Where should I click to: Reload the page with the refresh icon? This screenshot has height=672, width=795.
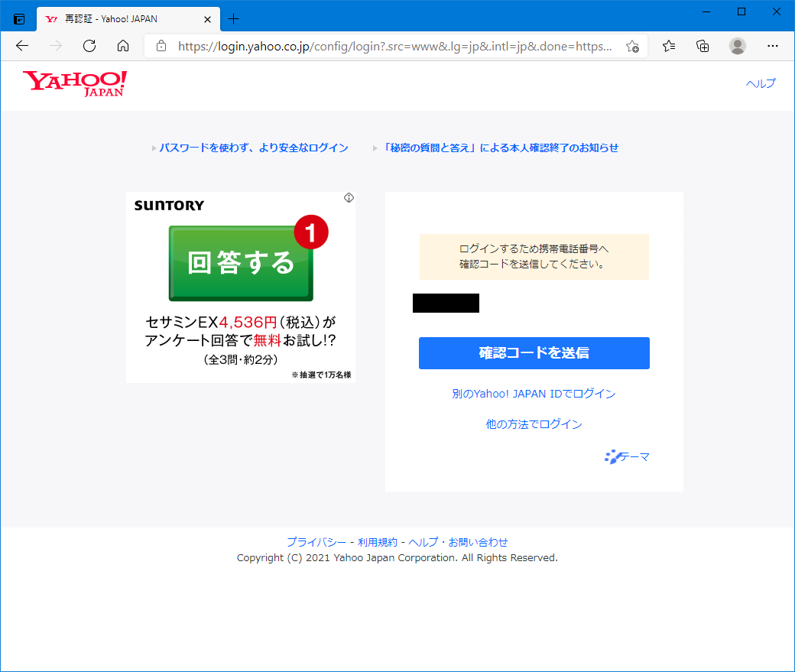(x=89, y=46)
